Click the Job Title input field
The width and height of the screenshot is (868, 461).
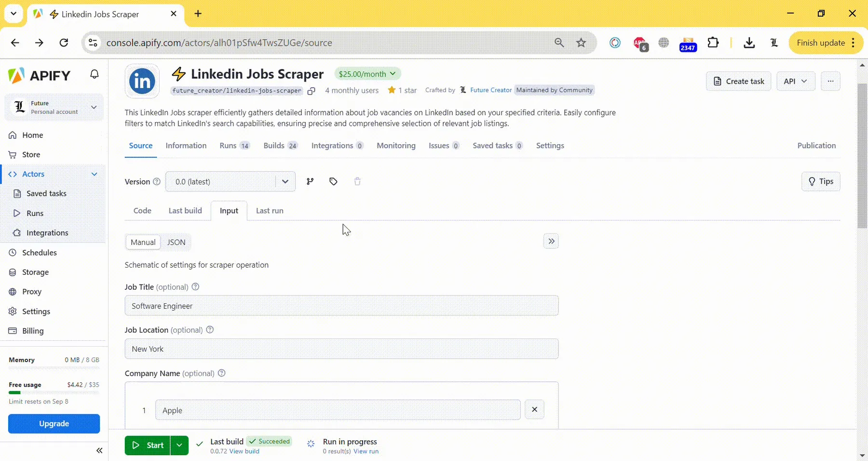341,306
